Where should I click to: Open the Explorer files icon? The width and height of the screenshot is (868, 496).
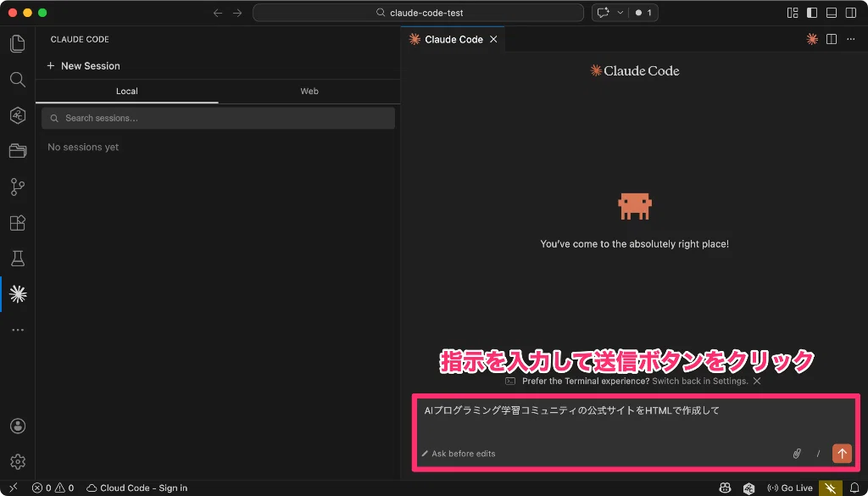[18, 44]
